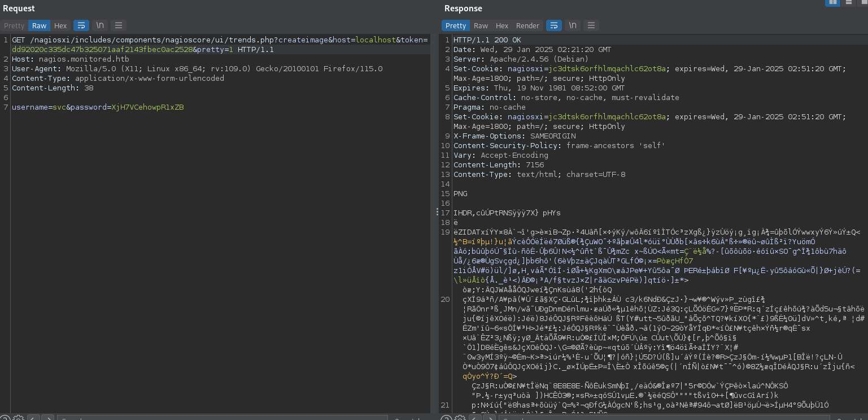Click the Host: nagios.monitored.htb header line
The image size is (868, 420).
pos(71,59)
